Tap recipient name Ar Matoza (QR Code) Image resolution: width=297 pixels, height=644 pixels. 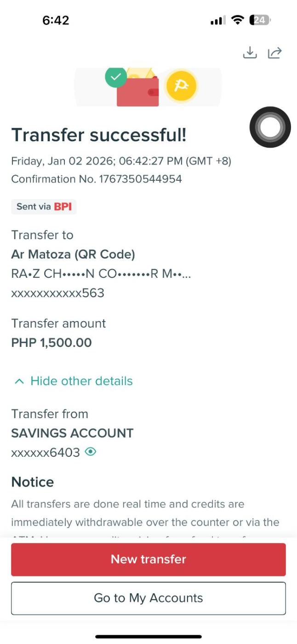point(73,254)
